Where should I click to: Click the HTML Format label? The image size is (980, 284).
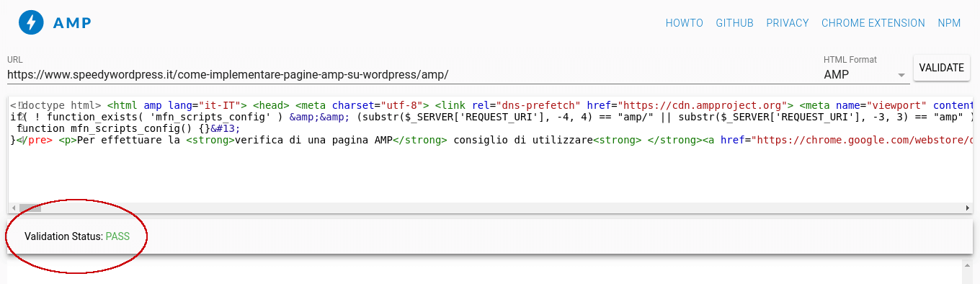[850, 60]
